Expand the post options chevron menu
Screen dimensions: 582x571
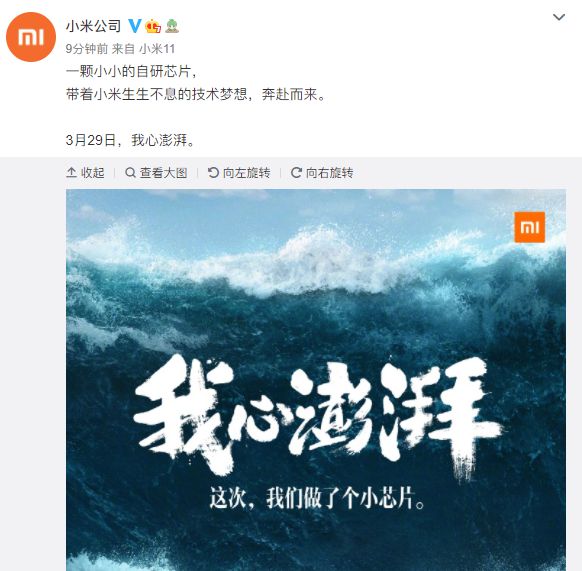coord(559,17)
